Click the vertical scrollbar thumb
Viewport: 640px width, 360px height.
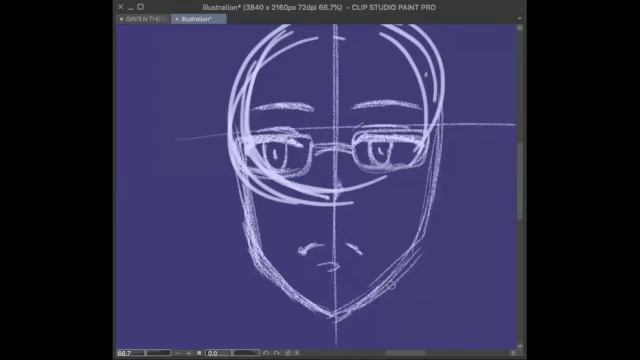520,181
